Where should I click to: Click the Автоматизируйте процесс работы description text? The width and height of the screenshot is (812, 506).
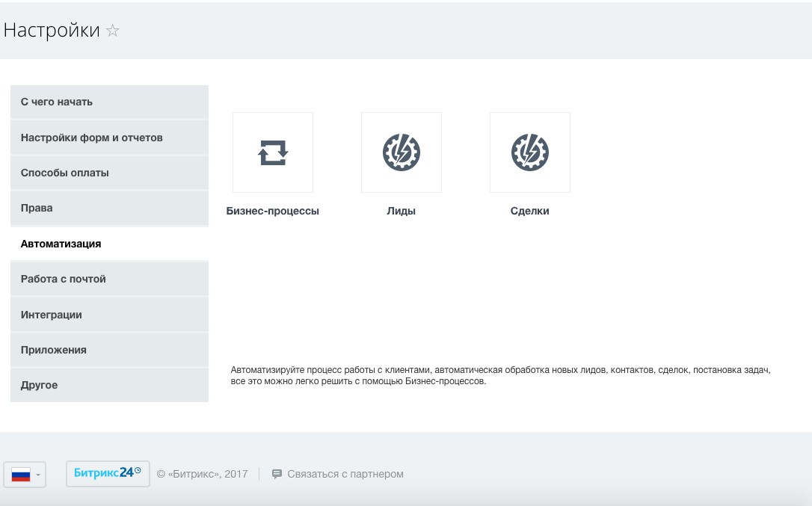(x=500, y=375)
